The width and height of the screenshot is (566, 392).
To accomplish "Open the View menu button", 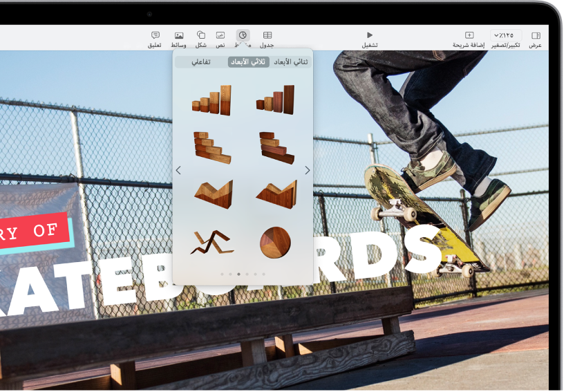I will [x=536, y=39].
